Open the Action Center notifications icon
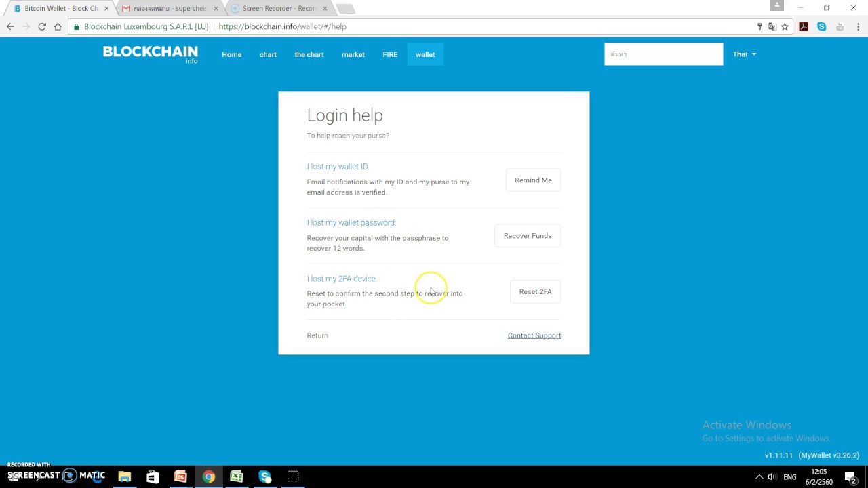The width and height of the screenshot is (868, 488). point(850,477)
